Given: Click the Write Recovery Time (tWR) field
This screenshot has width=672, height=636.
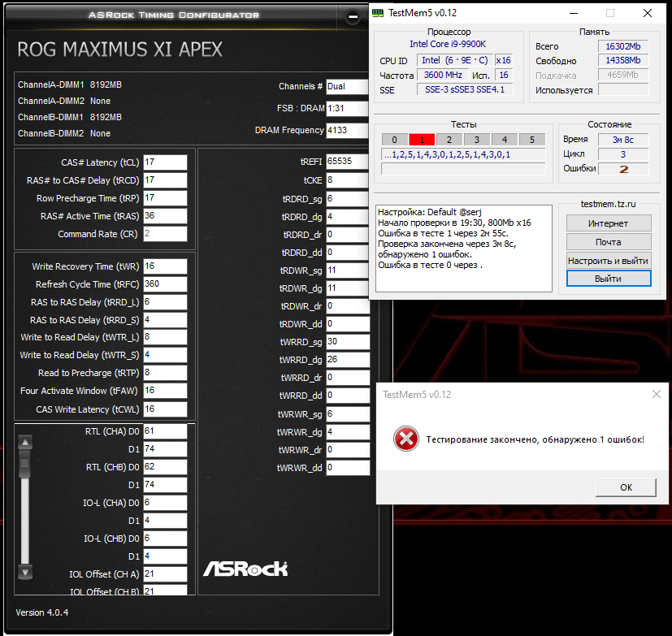Looking at the screenshot, I should (165, 266).
